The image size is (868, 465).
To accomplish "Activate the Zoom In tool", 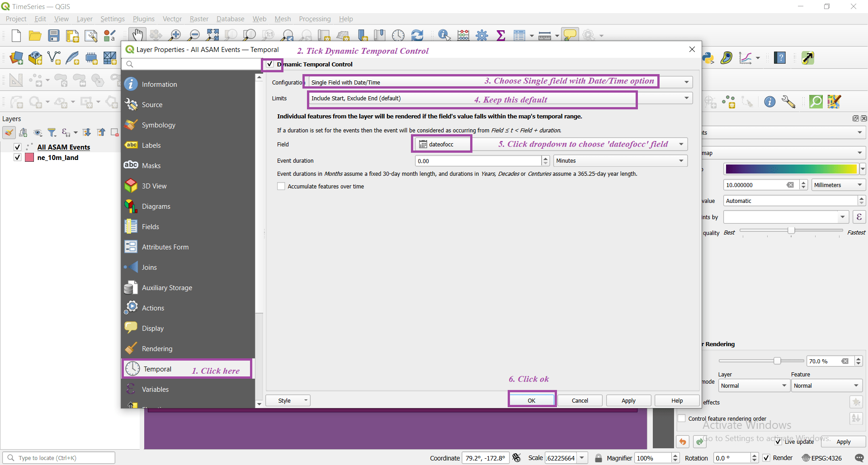I will point(175,35).
